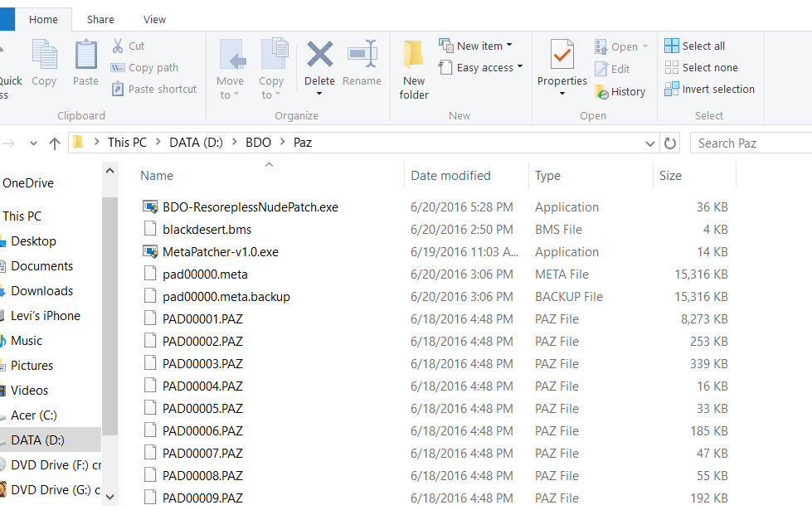
Task: Click in the Search Paz field
Action: pos(751,143)
